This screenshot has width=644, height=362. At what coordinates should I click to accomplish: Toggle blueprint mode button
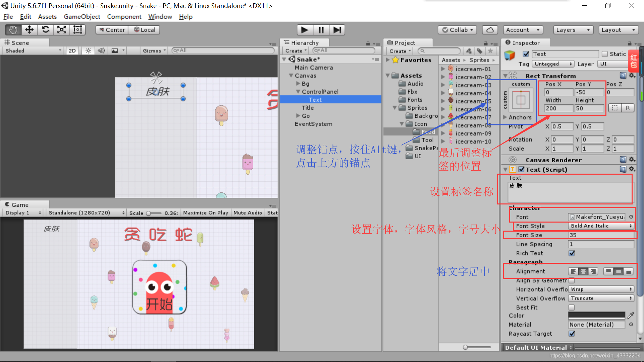coord(615,108)
